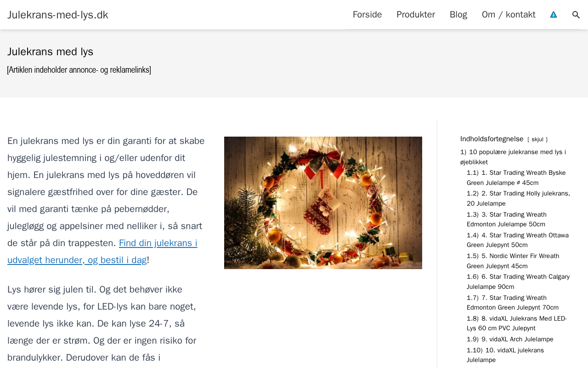The height and width of the screenshot is (368, 588).
Task: Open the Produkter menu item
Action: (416, 15)
